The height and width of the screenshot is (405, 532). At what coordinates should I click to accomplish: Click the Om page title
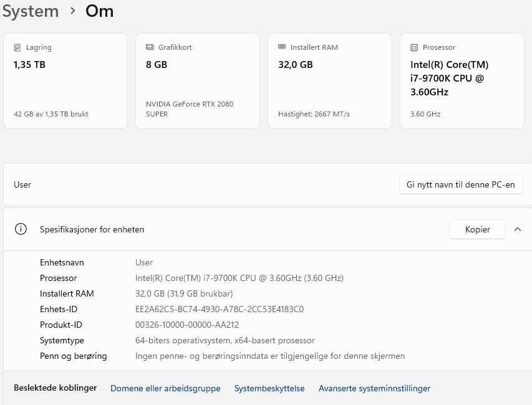[x=100, y=11]
